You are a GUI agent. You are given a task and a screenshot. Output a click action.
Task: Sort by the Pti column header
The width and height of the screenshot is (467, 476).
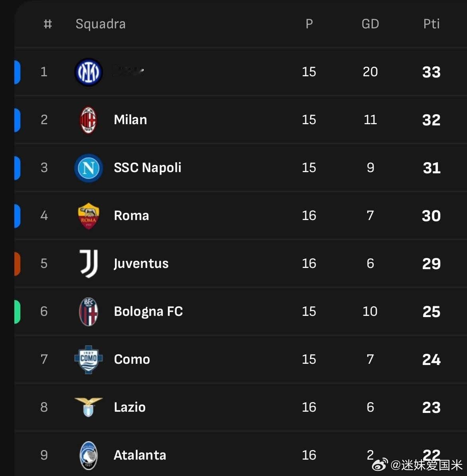(431, 24)
